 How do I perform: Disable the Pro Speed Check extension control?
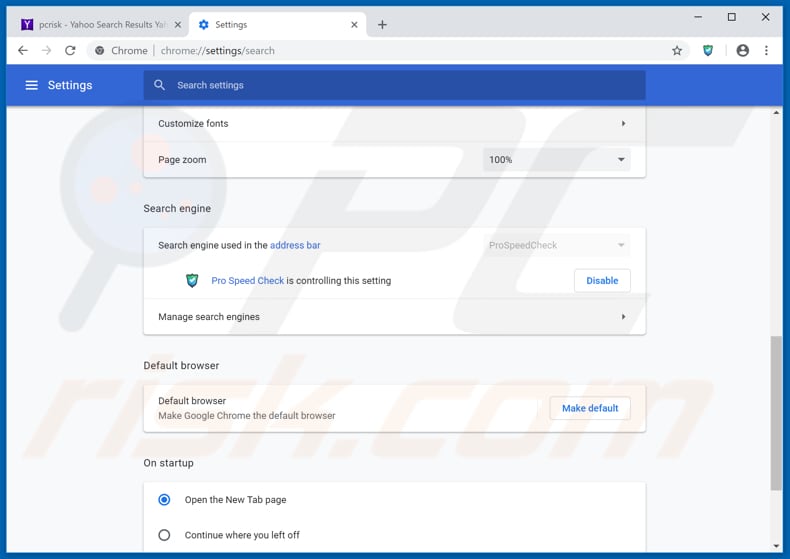(602, 281)
